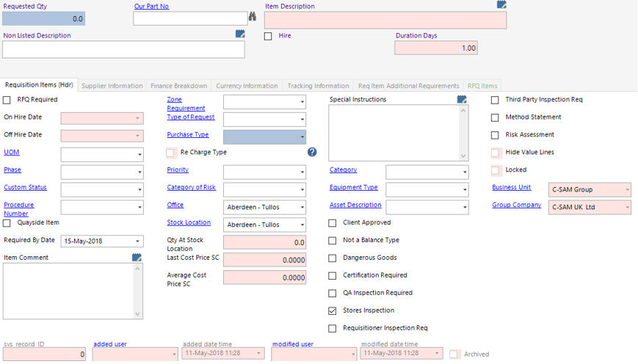The height and width of the screenshot is (364, 638).
Task: Check the Hire checkbox
Action: [268, 36]
